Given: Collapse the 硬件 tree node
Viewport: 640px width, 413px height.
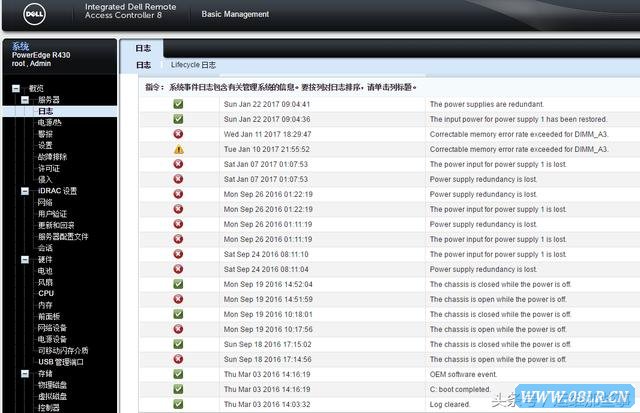Looking at the screenshot, I should point(28,259).
